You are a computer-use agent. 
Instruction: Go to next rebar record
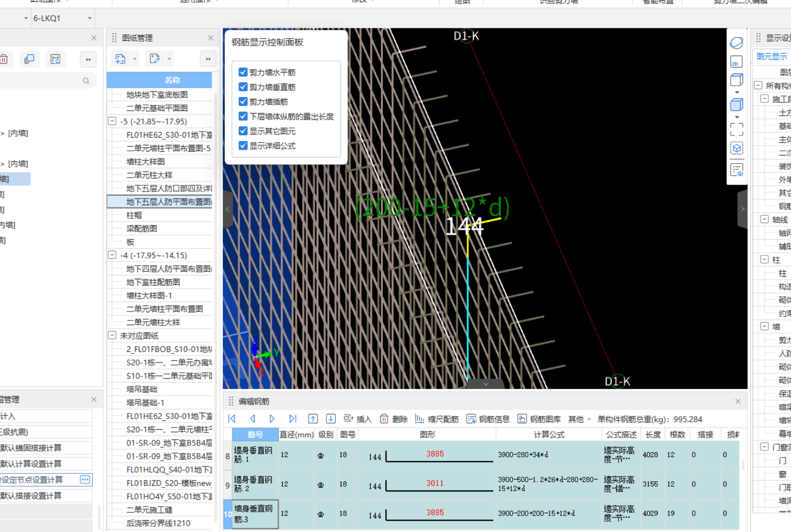tap(272, 419)
